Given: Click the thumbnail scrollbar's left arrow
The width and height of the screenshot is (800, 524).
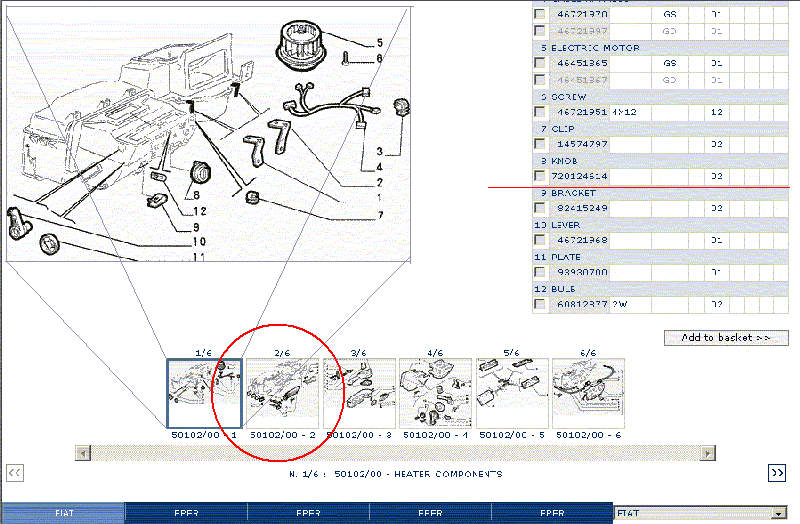Looking at the screenshot, I should point(81,453).
